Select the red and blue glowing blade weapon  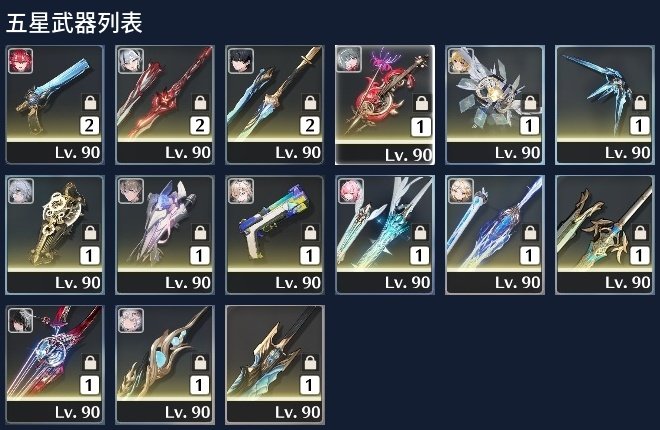tap(55, 365)
